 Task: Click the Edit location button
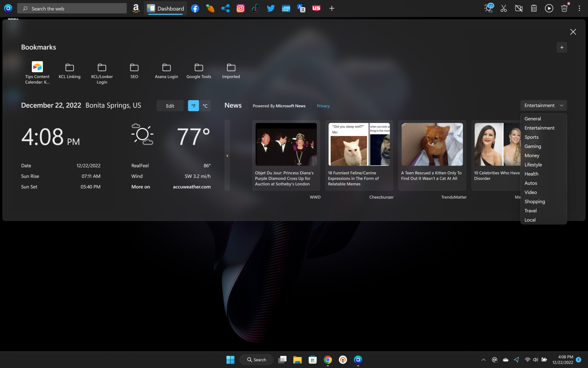coord(170,106)
